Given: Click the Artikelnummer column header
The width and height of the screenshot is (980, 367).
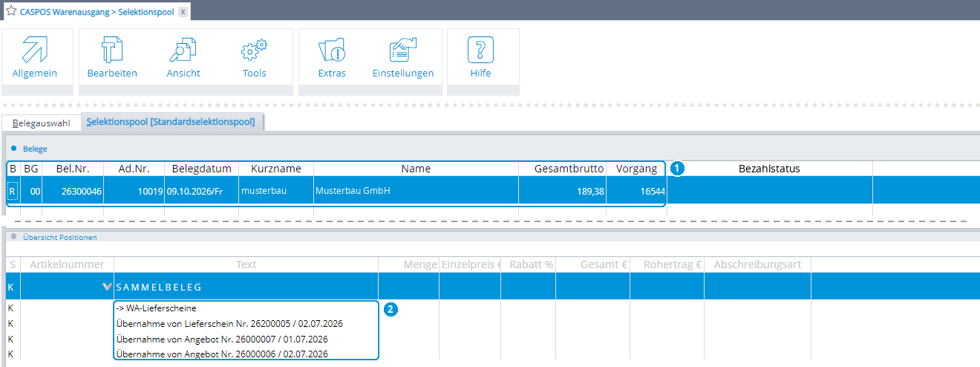Looking at the screenshot, I should coord(68,264).
